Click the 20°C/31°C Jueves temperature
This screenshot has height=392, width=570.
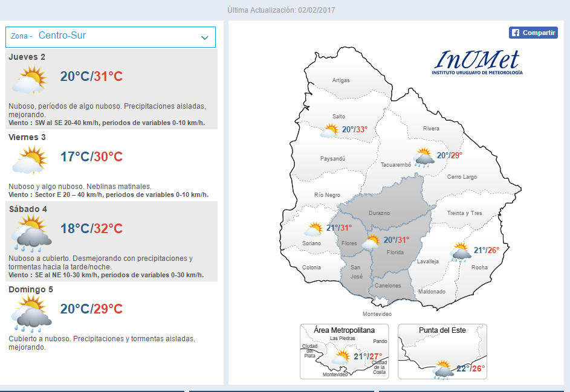91,77
